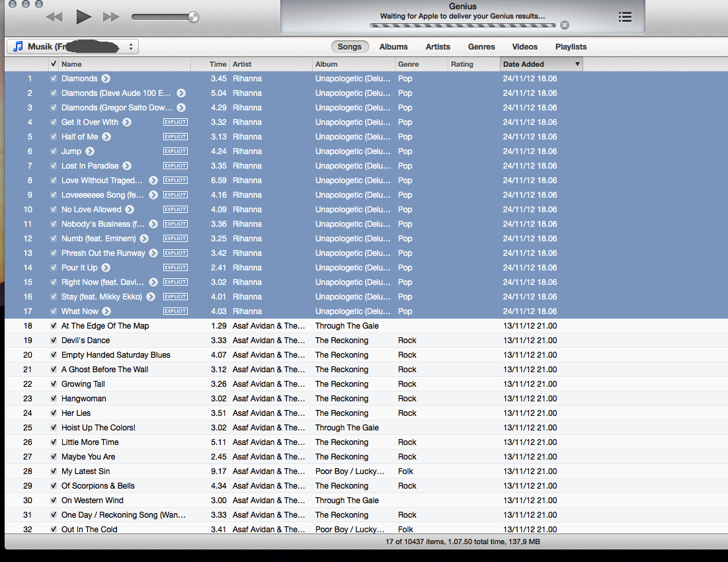Open arrow menu for Loveeeeeee Song
The width and height of the screenshot is (728, 562).
pyautogui.click(x=153, y=195)
